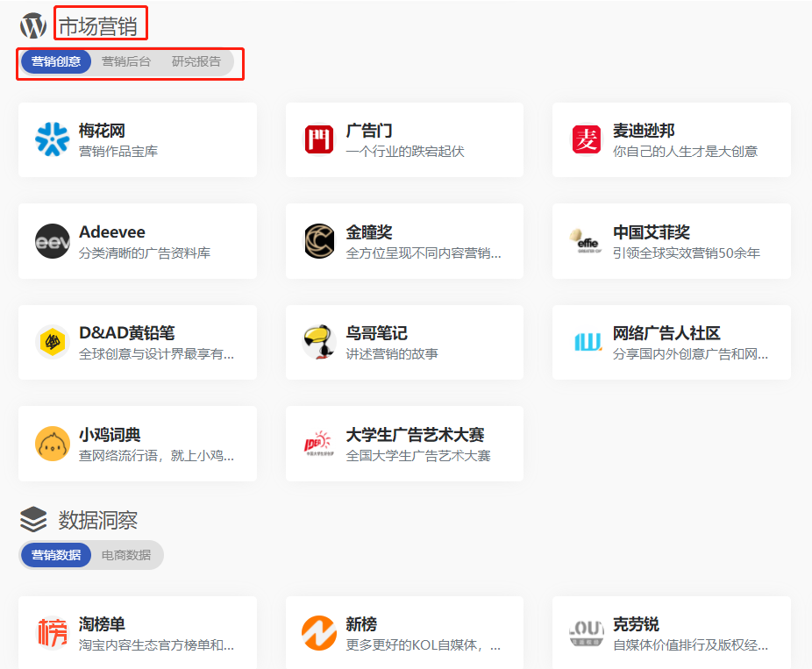Click the D&AD黄铅笔 yellow hexagon icon
The width and height of the screenshot is (812, 669).
click(53, 342)
